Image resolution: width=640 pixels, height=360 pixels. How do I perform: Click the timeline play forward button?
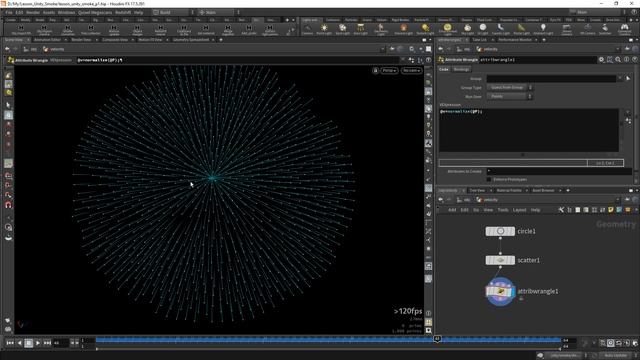pyautogui.click(x=38, y=343)
